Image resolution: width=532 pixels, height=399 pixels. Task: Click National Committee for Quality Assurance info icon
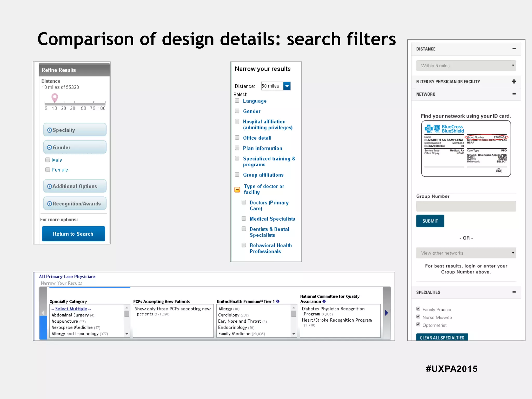(324, 301)
